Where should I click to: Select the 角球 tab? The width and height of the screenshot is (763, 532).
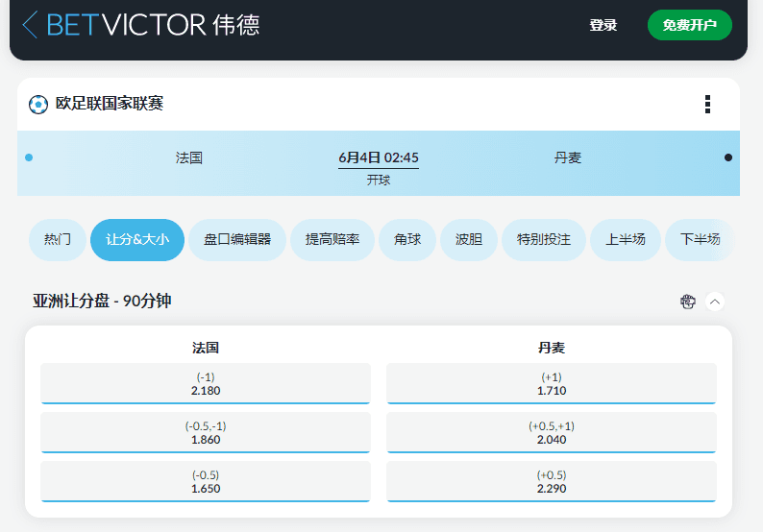click(407, 240)
